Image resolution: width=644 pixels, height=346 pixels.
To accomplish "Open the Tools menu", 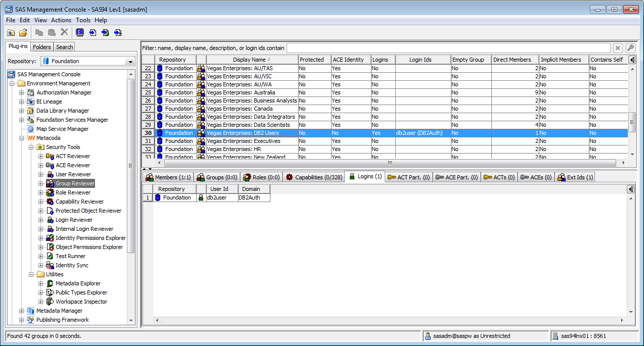I will 83,20.
